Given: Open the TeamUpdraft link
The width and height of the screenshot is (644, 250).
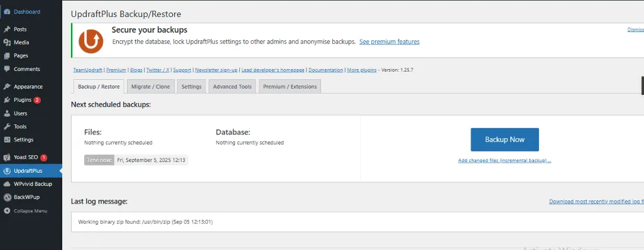Looking at the screenshot, I should [x=88, y=70].
